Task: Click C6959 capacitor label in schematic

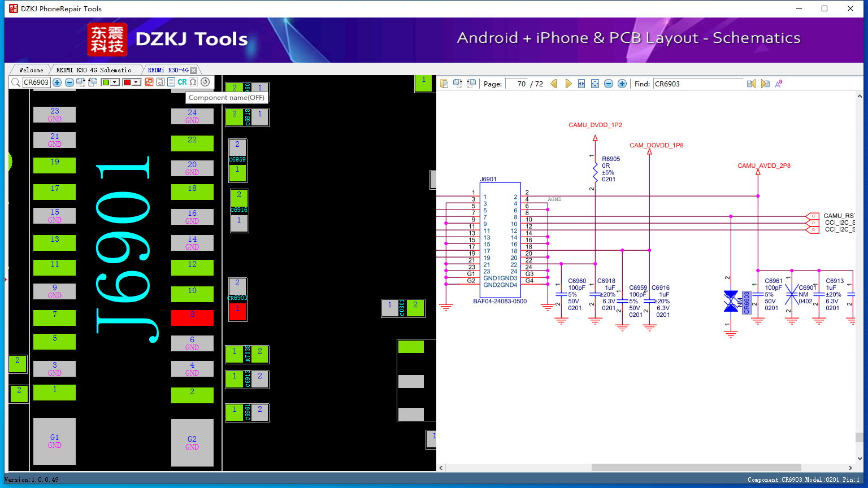Action: pyautogui.click(x=638, y=287)
